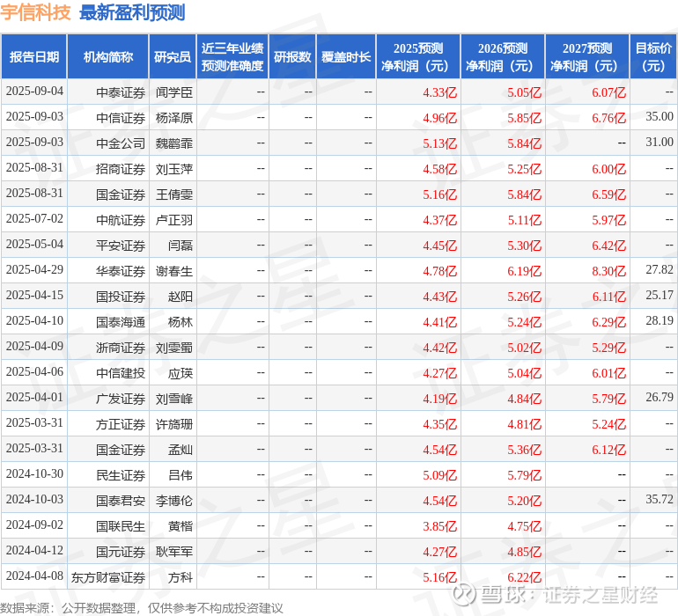
Task: Click target price 26.79
Action: [x=660, y=397]
